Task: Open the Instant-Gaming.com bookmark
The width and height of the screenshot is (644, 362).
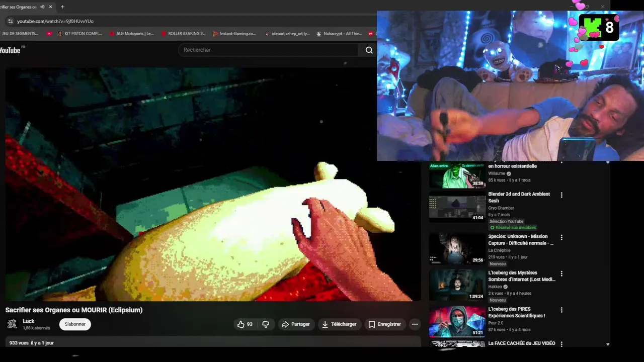Action: [x=234, y=34]
